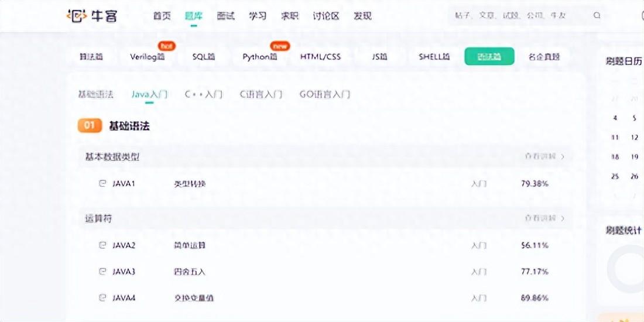Select day 4 in the calendar

point(615,118)
